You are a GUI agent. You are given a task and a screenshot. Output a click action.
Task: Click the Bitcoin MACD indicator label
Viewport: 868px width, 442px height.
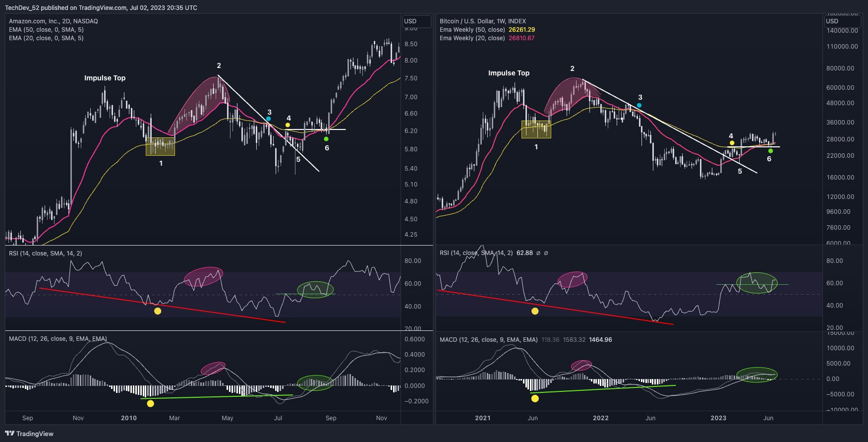coord(488,340)
